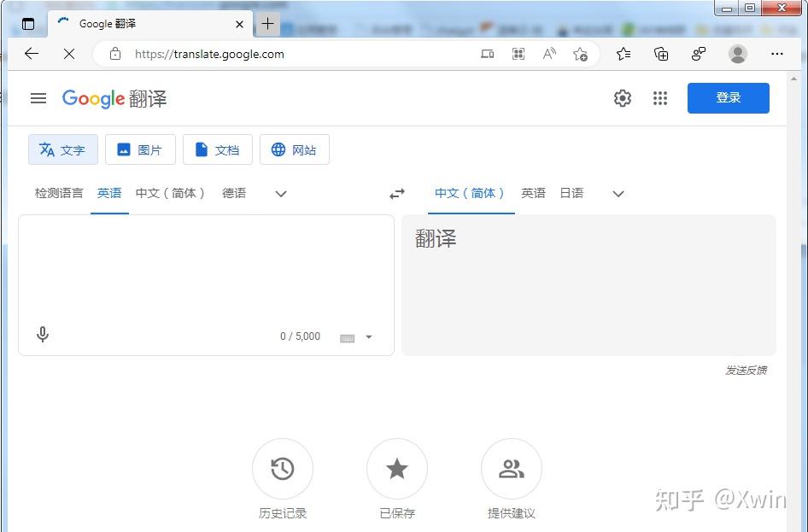Click the address bar URL translate.google.com
Image resolution: width=808 pixels, height=532 pixels.
coord(209,54)
